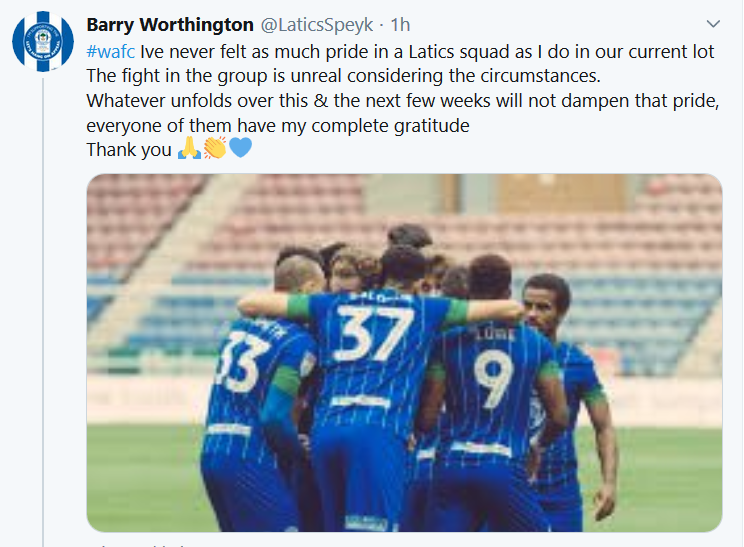Open Barry Worthington's profile avatar
Screen dimensions: 744x547
click(43, 41)
